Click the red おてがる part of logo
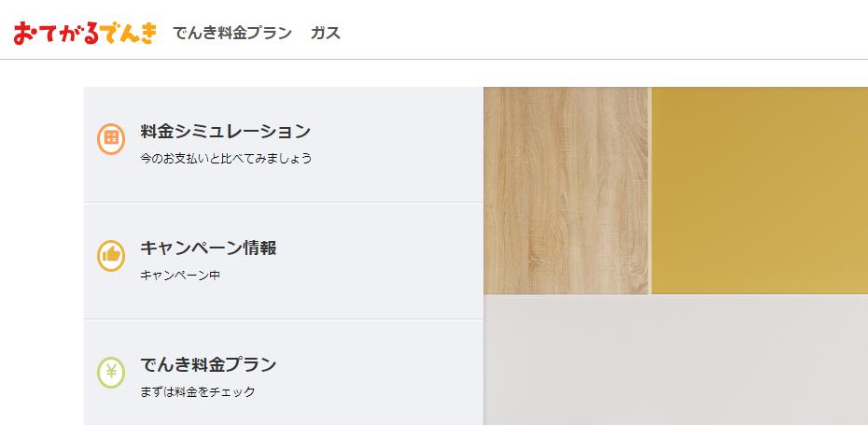The width and height of the screenshot is (868, 425). (x=56, y=34)
